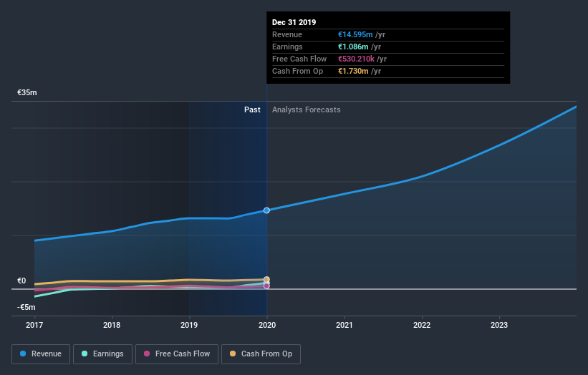Click the -€5m y-axis label
588x375 pixels.
[x=26, y=307]
